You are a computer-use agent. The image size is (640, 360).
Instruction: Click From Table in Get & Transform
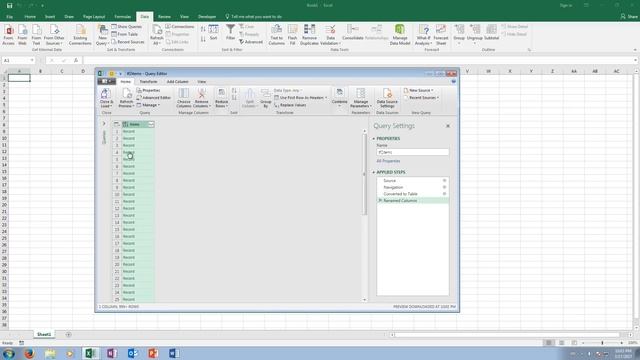pyautogui.click(x=124, y=34)
